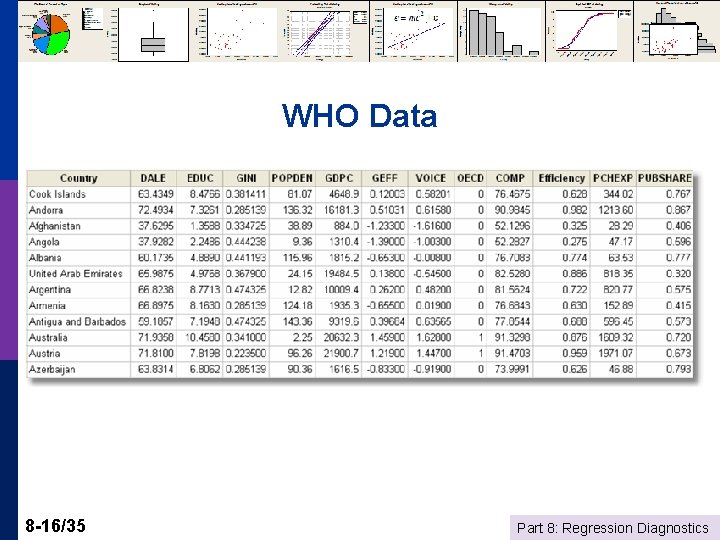Click the WHO Data slide title
This screenshot has height=540, width=720.
(x=360, y=115)
